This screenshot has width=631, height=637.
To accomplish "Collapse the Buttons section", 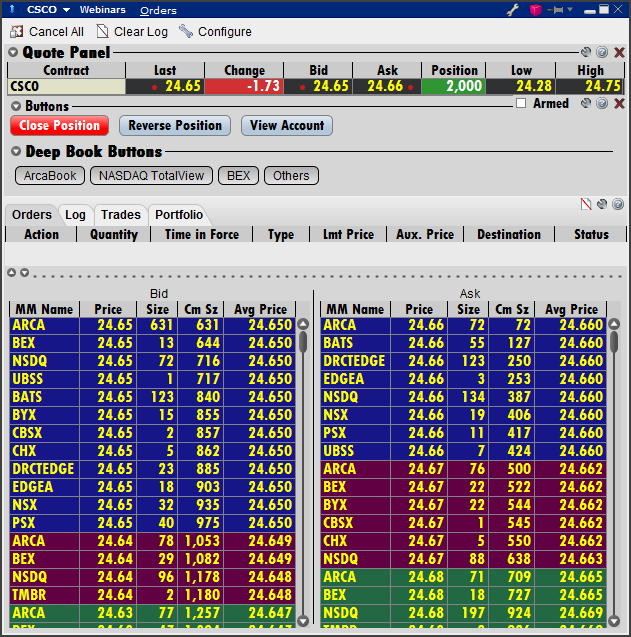I will coord(16,106).
